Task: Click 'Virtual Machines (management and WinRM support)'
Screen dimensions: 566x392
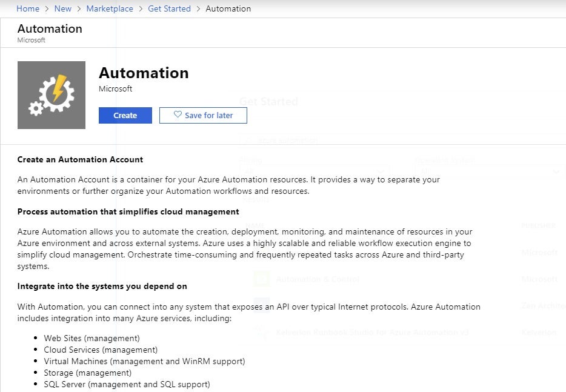Action: [x=144, y=361]
